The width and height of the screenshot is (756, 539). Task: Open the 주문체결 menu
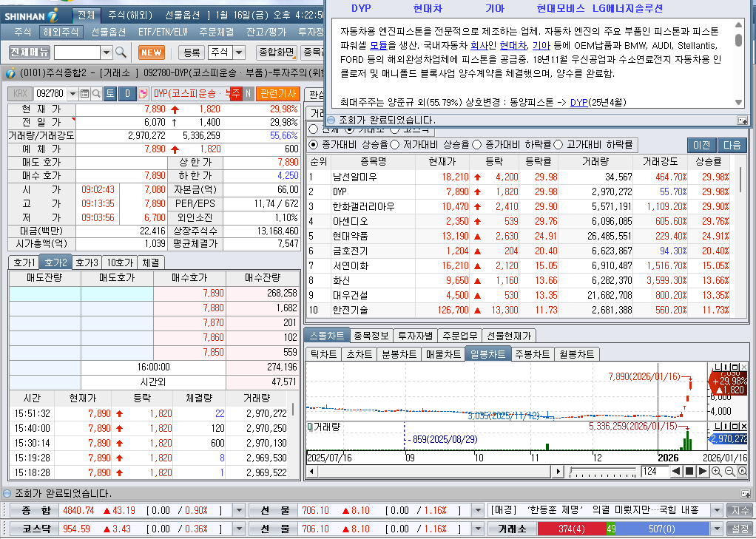point(217,33)
